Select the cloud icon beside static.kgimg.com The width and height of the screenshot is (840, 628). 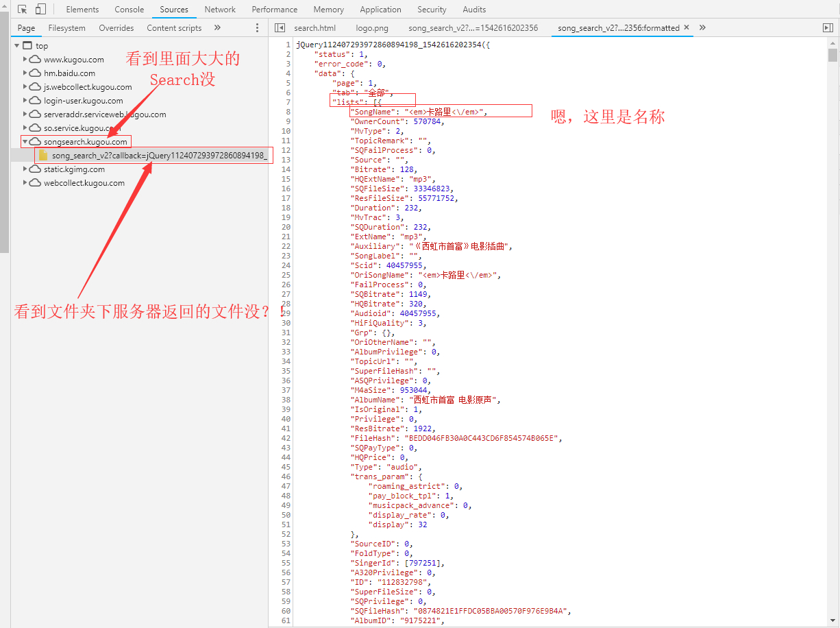tap(36, 169)
